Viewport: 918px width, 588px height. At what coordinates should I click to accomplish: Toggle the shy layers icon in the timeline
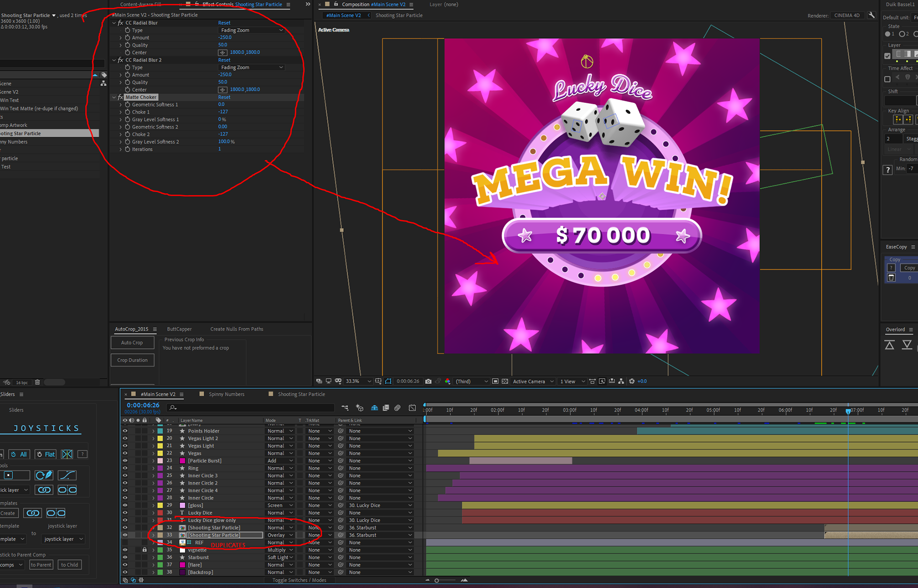[x=374, y=408]
